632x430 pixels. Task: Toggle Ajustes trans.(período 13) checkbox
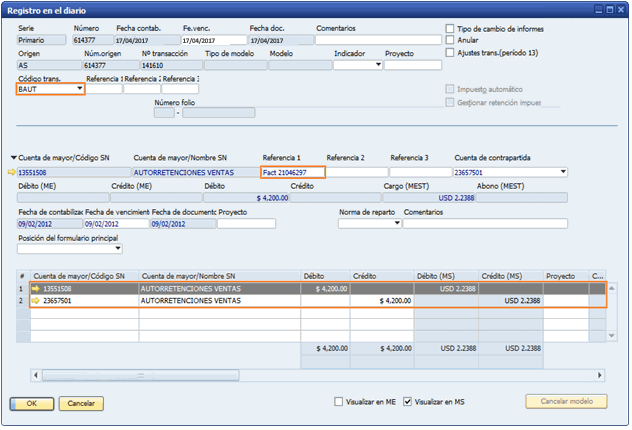450,52
